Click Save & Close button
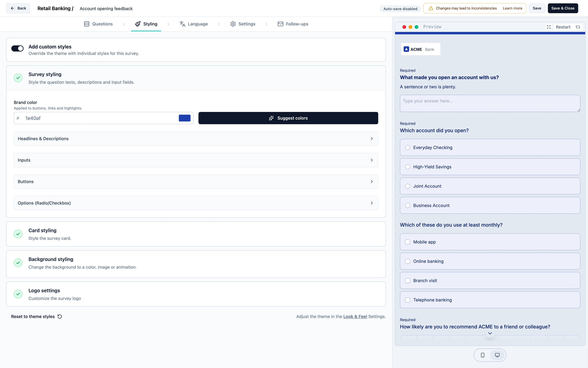 pos(563,8)
